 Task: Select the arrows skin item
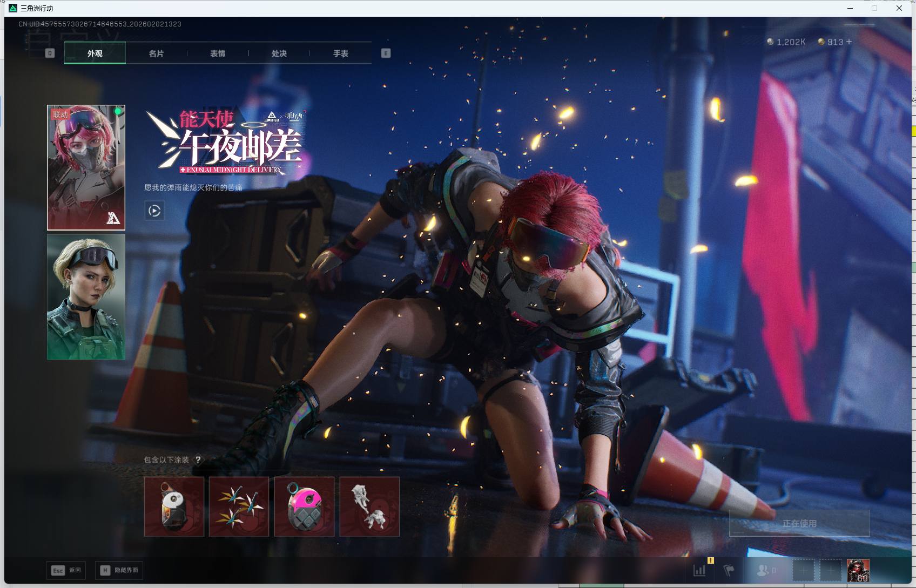coord(239,506)
